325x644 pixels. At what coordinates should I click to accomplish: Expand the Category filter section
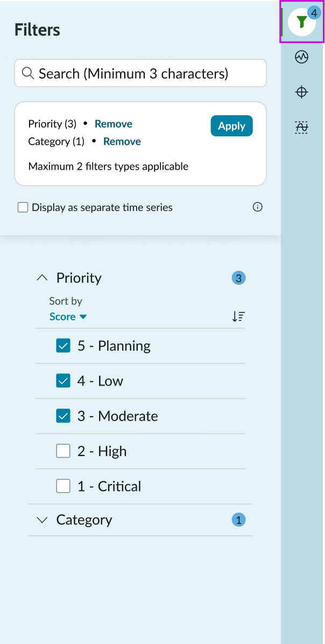tap(42, 520)
